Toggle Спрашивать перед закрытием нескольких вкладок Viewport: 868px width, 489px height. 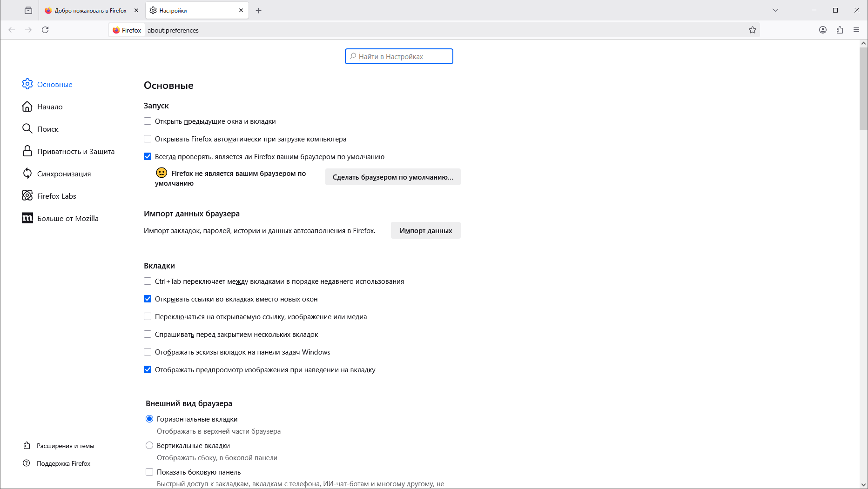click(148, 334)
